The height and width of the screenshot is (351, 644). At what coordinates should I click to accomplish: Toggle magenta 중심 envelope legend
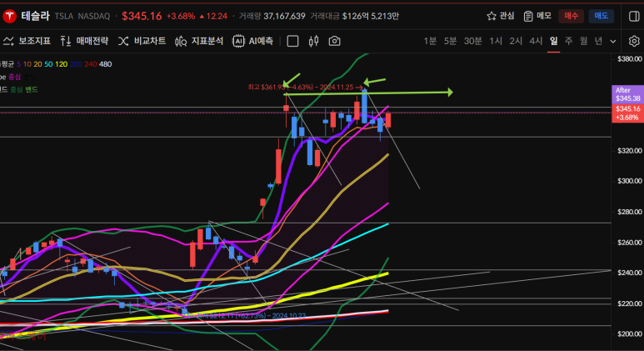coord(15,77)
